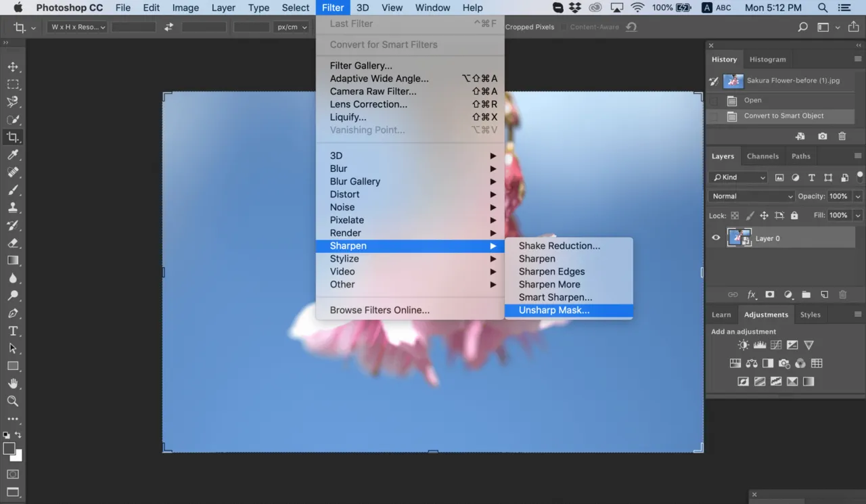
Task: Toggle transparency lock for the layer
Action: (x=735, y=215)
